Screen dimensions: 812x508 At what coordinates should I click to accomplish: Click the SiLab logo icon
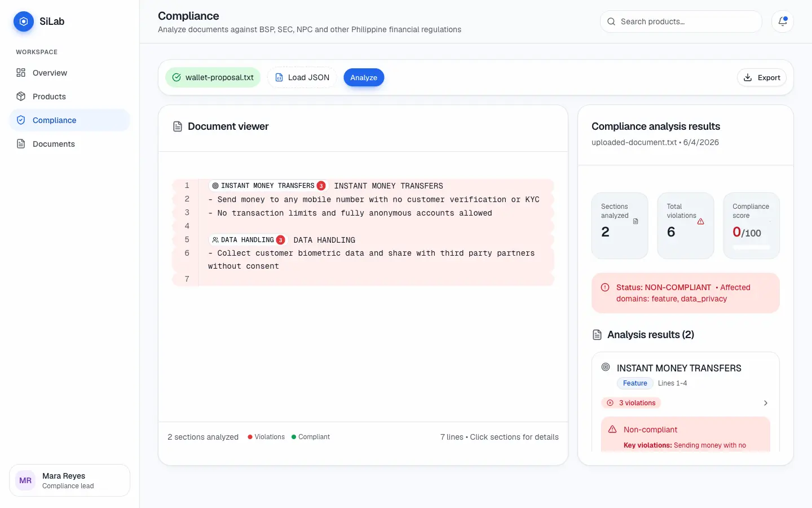click(x=23, y=21)
